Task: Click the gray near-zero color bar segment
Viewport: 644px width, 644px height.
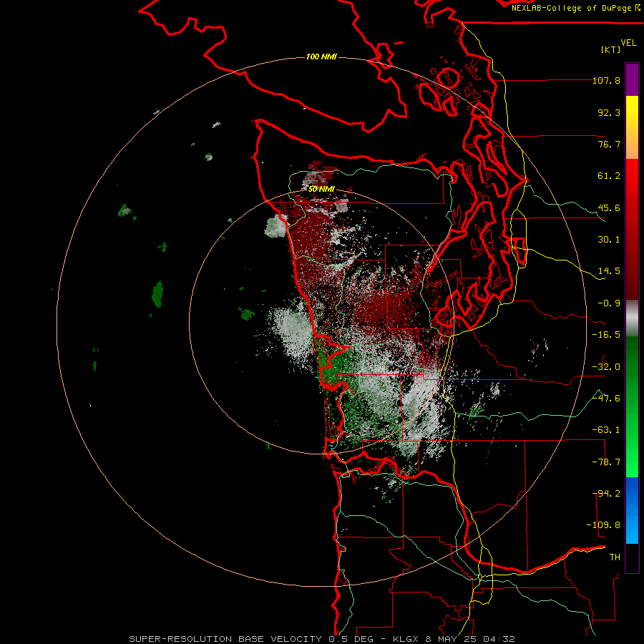Action: click(632, 318)
